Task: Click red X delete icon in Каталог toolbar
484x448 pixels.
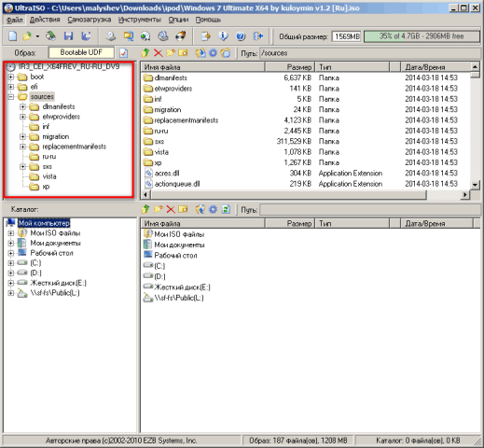Action: [x=171, y=209]
